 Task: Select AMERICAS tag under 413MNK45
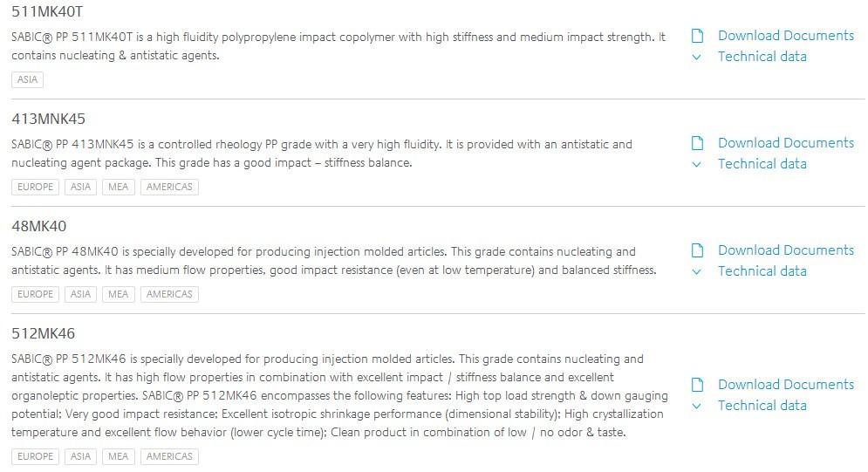tap(169, 187)
